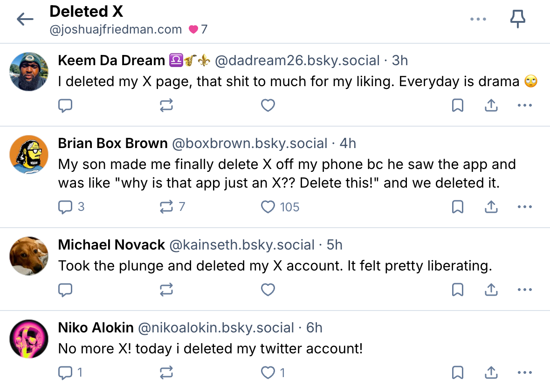This screenshot has width=550, height=392.
Task: Open @boxbrown.bsky.social profile handle
Action: 249,143
